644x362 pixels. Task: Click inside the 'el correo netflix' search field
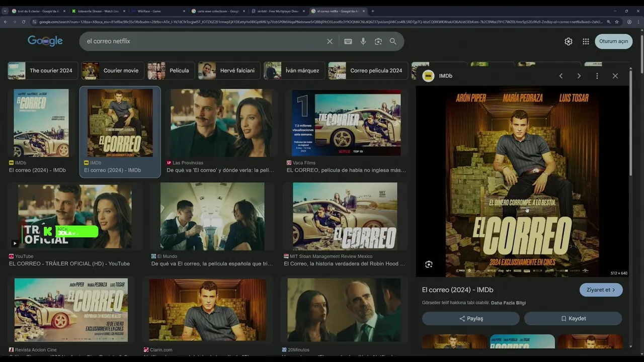coord(201,41)
